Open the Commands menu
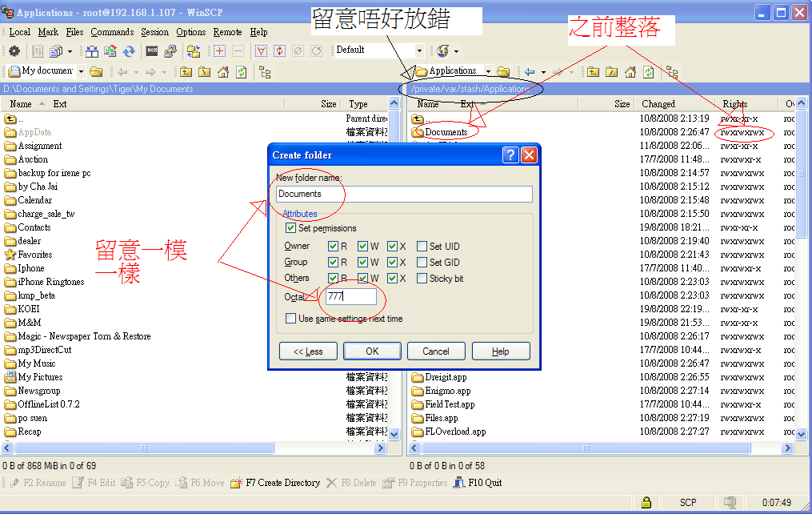The width and height of the screenshot is (812, 514). coord(112,32)
